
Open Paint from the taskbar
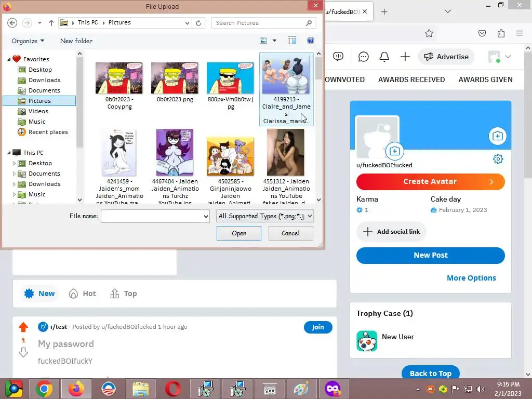pos(301,389)
